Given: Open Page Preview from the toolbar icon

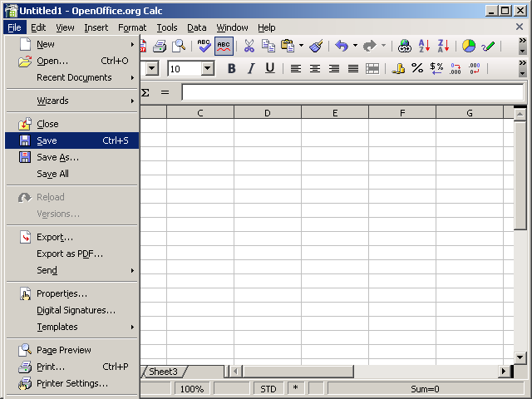Looking at the screenshot, I should coord(179,46).
